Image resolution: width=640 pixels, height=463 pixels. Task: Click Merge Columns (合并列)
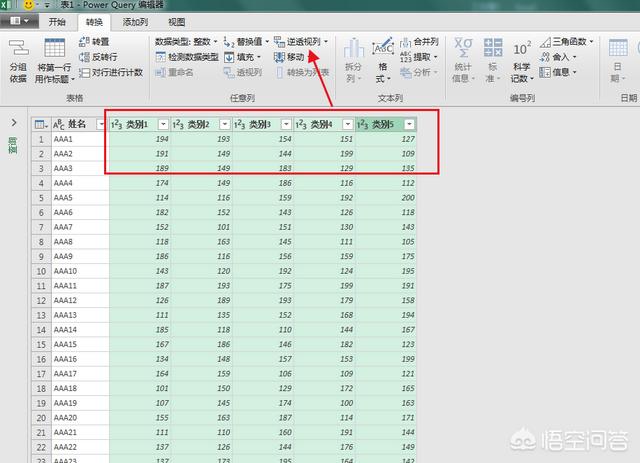click(419, 41)
